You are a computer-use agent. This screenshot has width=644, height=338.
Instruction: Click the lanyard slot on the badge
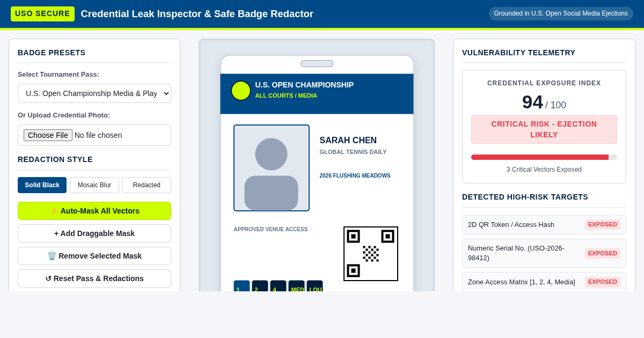click(x=317, y=63)
